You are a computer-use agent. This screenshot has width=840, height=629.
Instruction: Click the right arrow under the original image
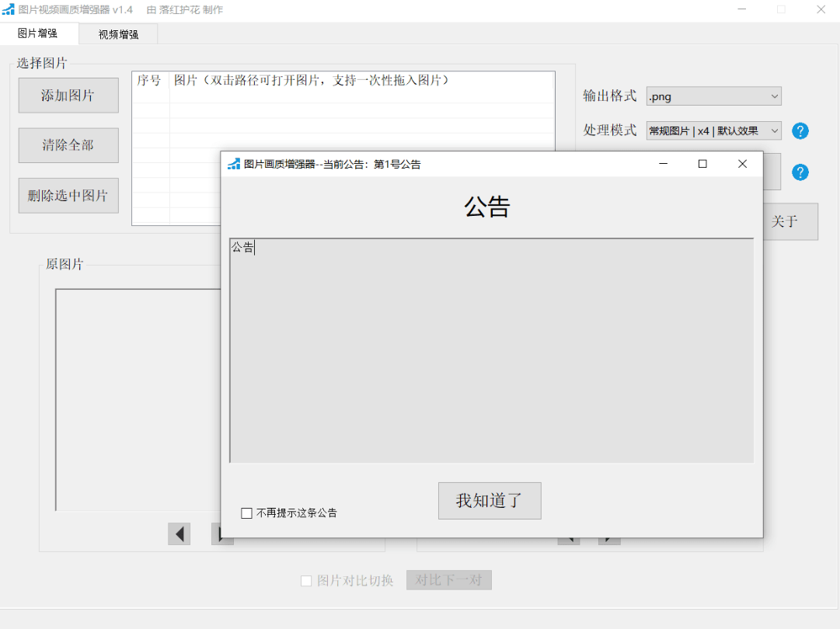[x=222, y=534]
